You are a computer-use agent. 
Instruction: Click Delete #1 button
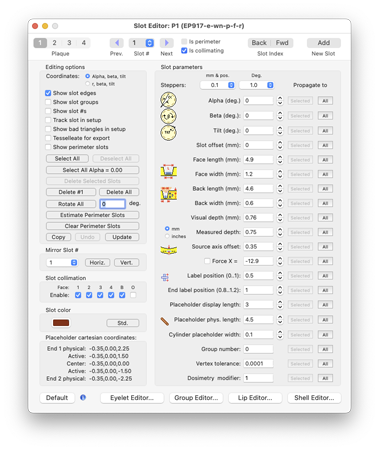pos(71,192)
